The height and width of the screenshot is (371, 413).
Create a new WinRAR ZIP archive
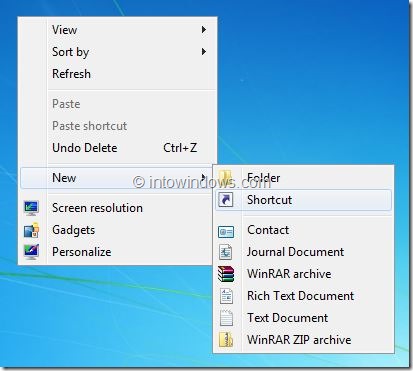pos(303,340)
